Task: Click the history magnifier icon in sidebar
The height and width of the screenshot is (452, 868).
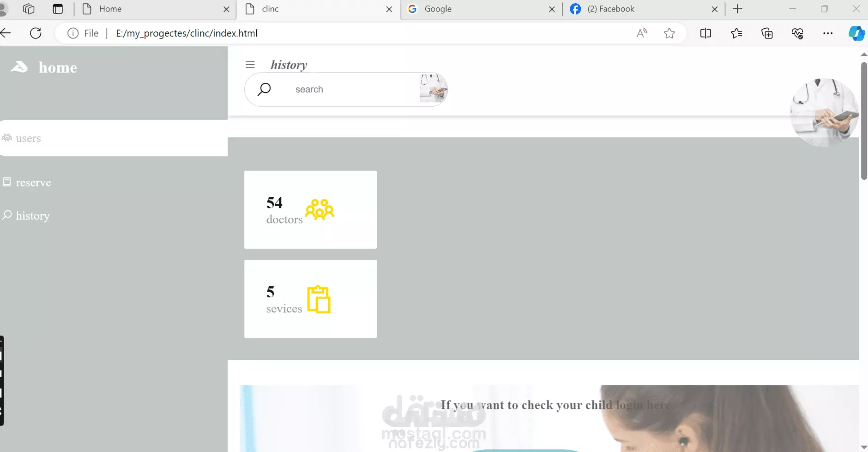Action: [x=7, y=215]
